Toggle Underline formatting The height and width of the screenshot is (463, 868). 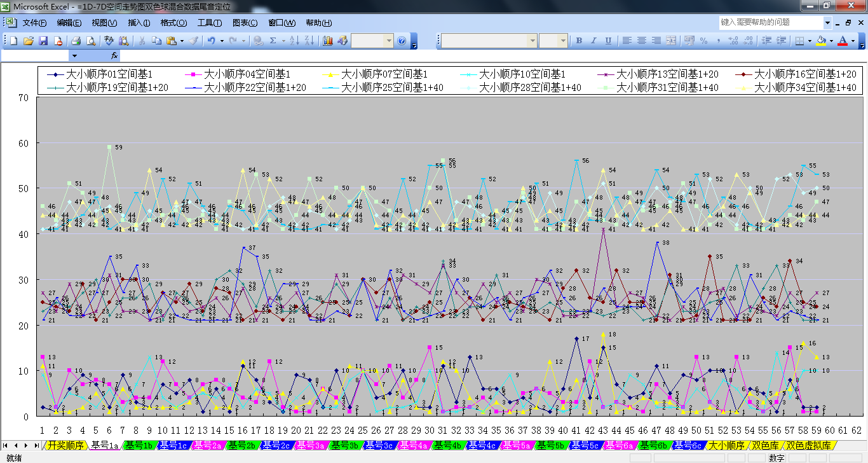pyautogui.click(x=609, y=41)
